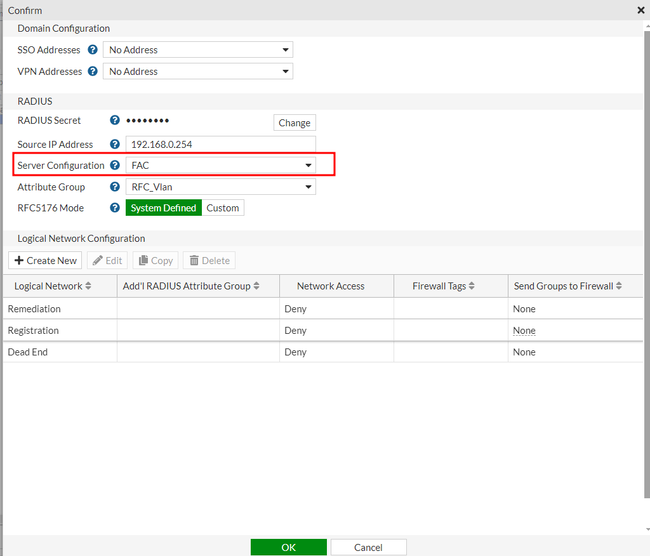This screenshot has height=556, width=650.
Task: Click help icon next to RADIUS Secret
Action: [x=115, y=121]
